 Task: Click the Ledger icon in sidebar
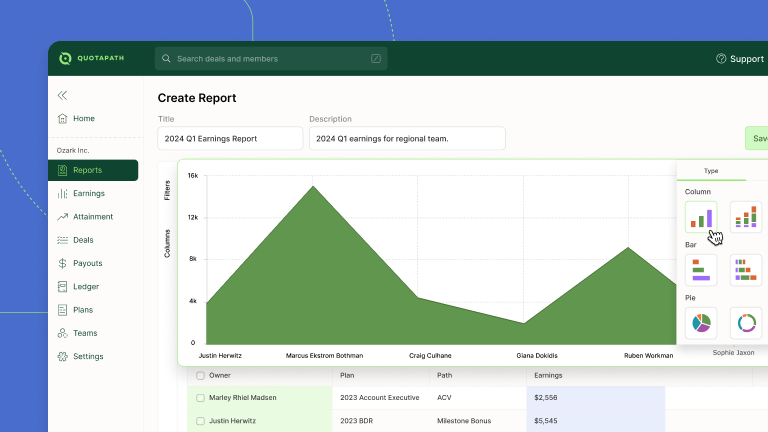coord(62,287)
